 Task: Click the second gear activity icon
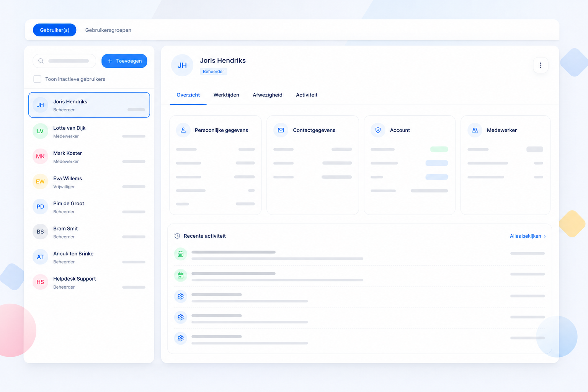pos(181,317)
